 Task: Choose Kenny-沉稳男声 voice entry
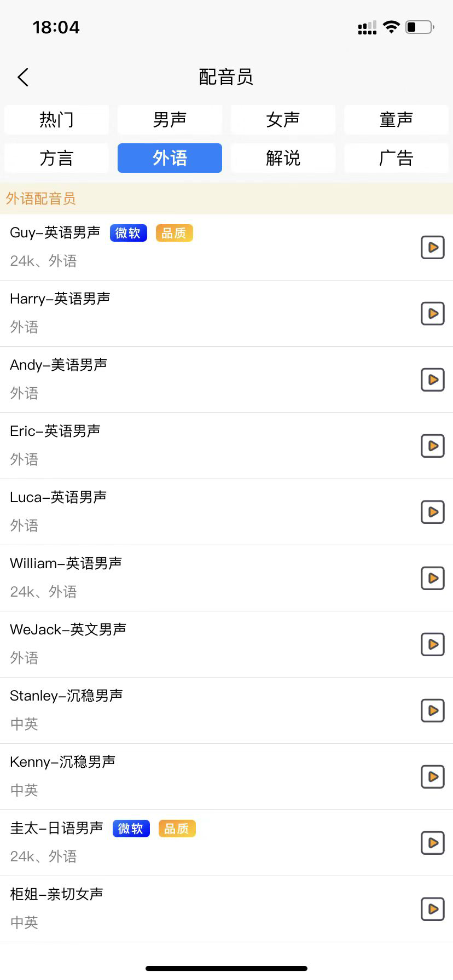pyautogui.click(x=226, y=777)
